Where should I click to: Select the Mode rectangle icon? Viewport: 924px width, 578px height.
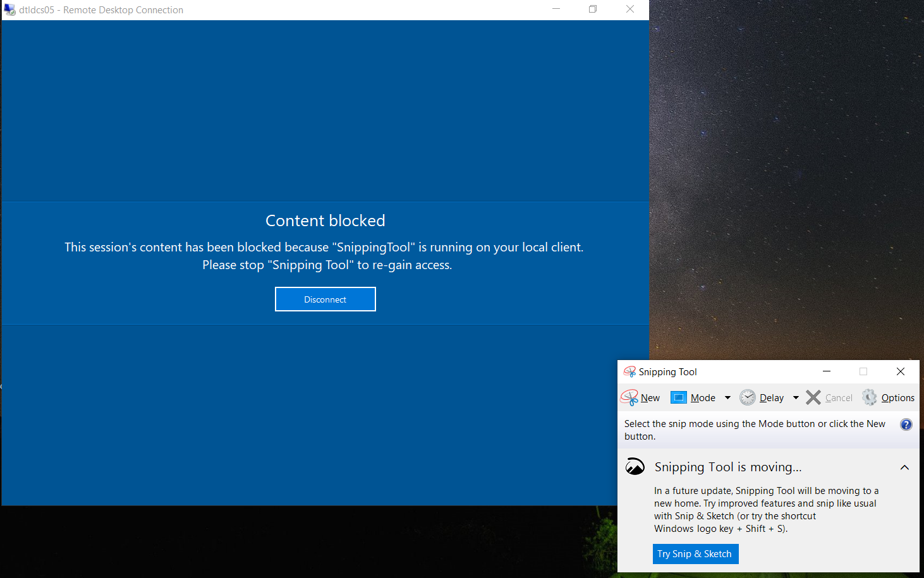678,397
